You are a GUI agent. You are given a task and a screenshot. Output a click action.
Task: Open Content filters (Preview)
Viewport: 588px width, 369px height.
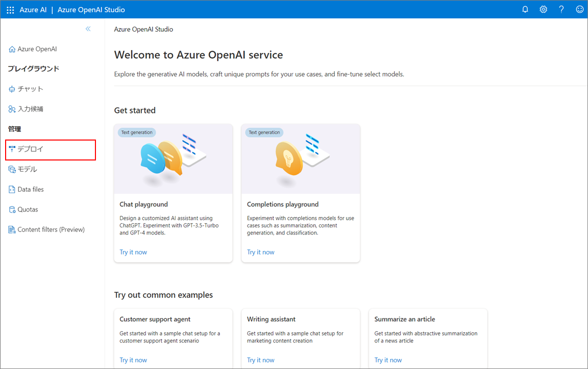pyautogui.click(x=46, y=230)
